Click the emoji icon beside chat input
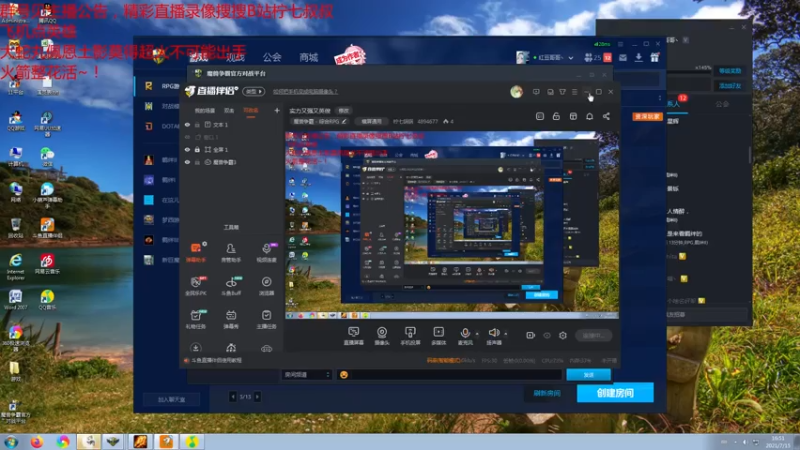This screenshot has height=450, width=800. coord(344,374)
